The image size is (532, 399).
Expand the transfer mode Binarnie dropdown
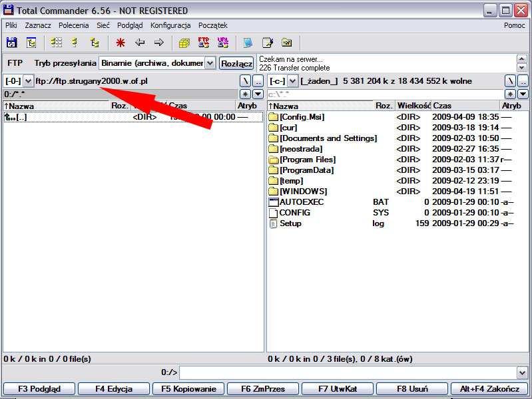pyautogui.click(x=210, y=63)
